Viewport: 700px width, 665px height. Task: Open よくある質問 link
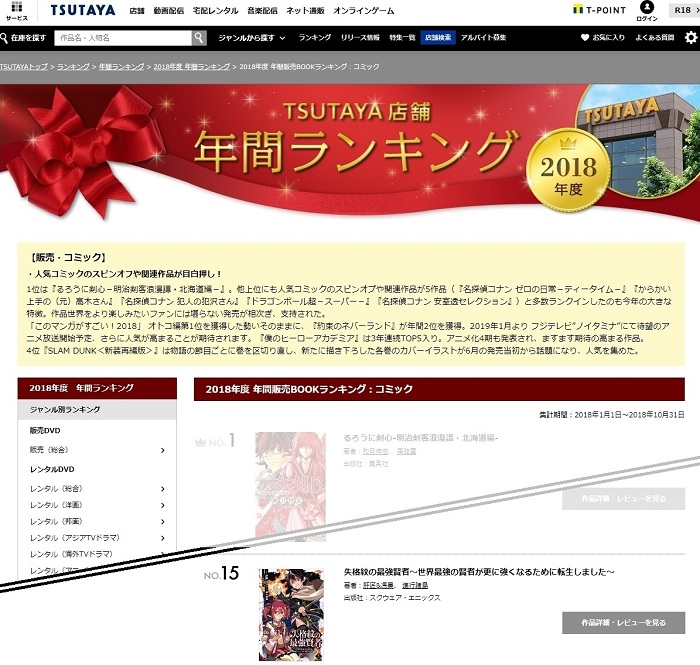click(655, 37)
